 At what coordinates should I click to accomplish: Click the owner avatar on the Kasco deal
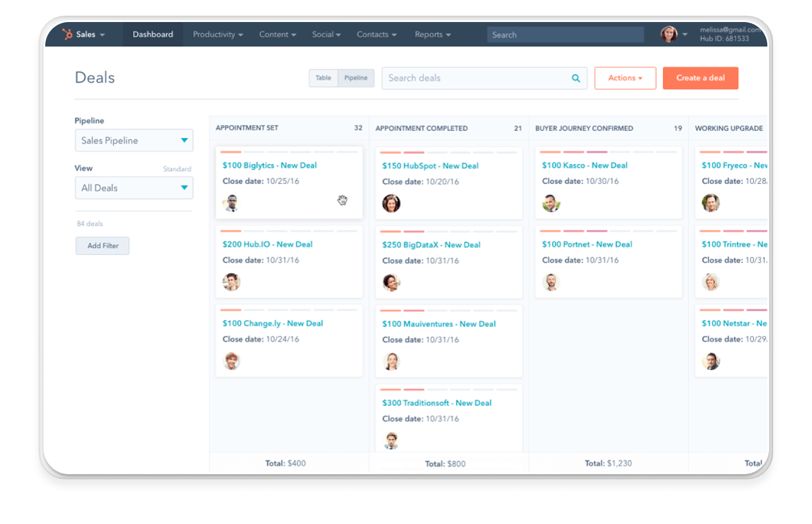(x=551, y=203)
